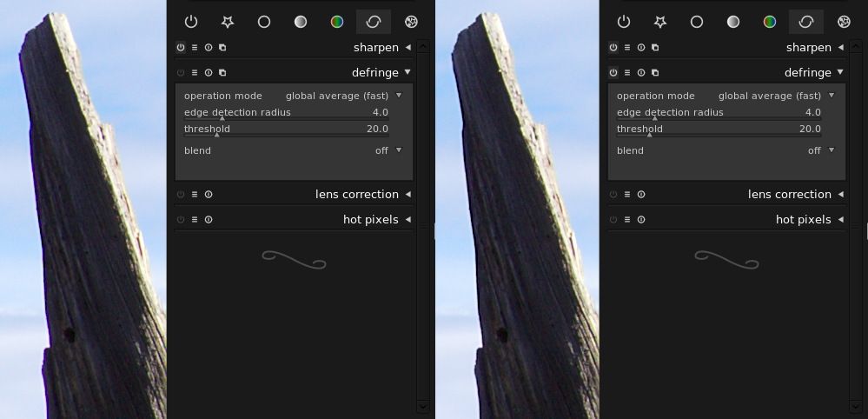Viewport: 868px width, 419px height.
Task: Show active modules tab in right panel
Action: 624,22
